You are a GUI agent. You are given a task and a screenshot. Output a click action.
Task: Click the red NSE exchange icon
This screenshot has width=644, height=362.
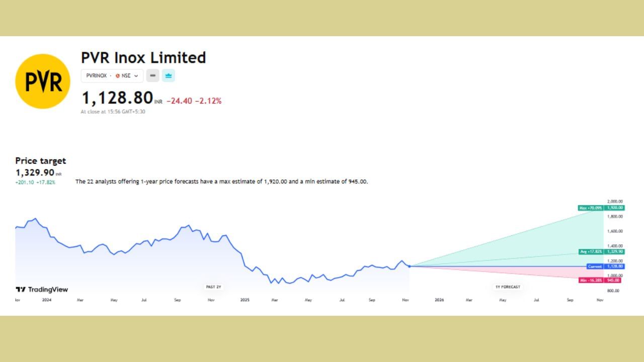[x=118, y=76]
